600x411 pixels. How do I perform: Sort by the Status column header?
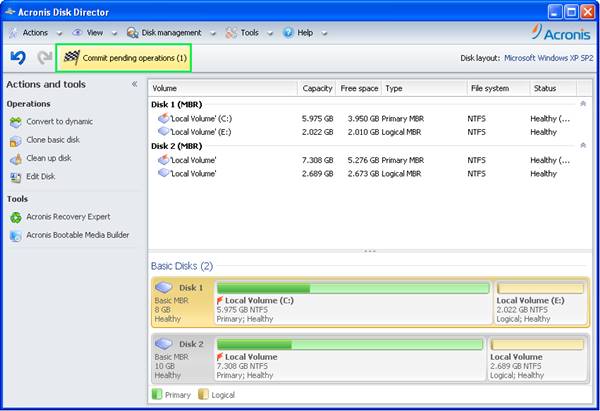(x=553, y=88)
